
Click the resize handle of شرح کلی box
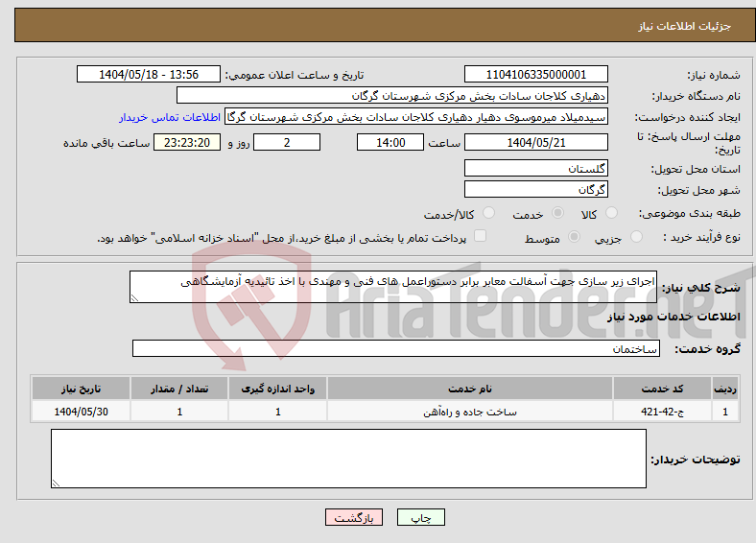(135, 298)
